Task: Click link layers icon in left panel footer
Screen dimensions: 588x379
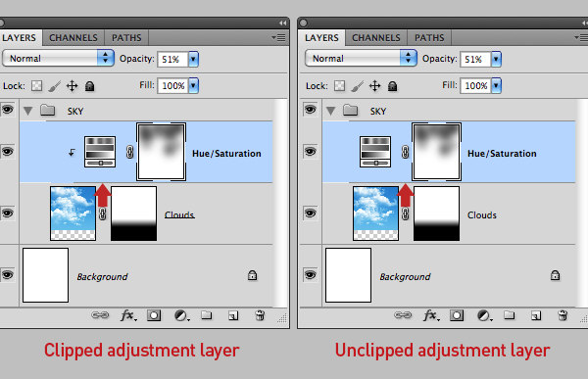Action: [x=100, y=315]
